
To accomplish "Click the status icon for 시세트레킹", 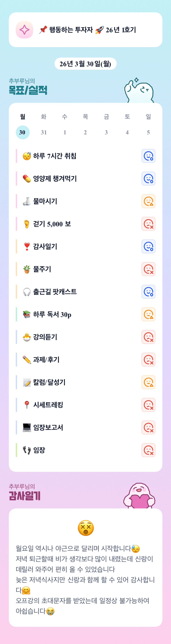I will click(148, 405).
